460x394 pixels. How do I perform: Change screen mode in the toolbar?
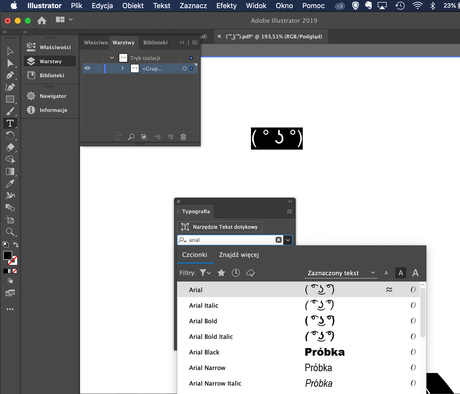[x=10, y=293]
